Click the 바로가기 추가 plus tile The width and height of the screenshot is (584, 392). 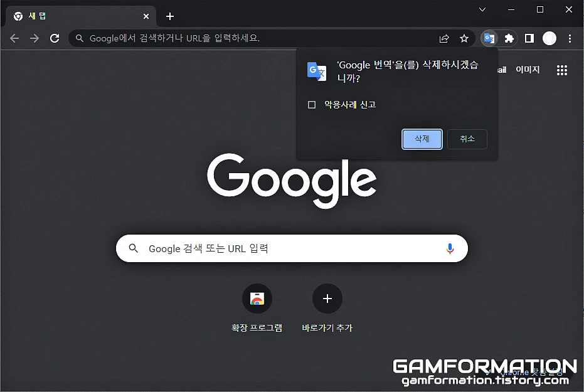tap(327, 307)
